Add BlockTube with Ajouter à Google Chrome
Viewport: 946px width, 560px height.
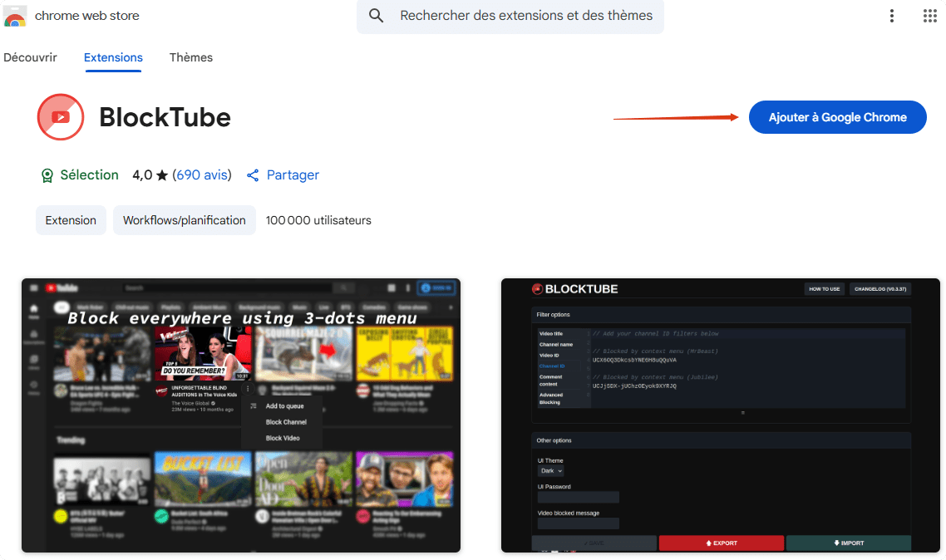coord(837,117)
